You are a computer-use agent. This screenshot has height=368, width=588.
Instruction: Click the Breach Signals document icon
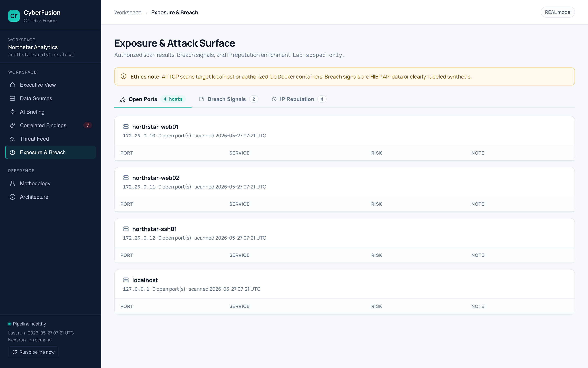click(x=202, y=99)
